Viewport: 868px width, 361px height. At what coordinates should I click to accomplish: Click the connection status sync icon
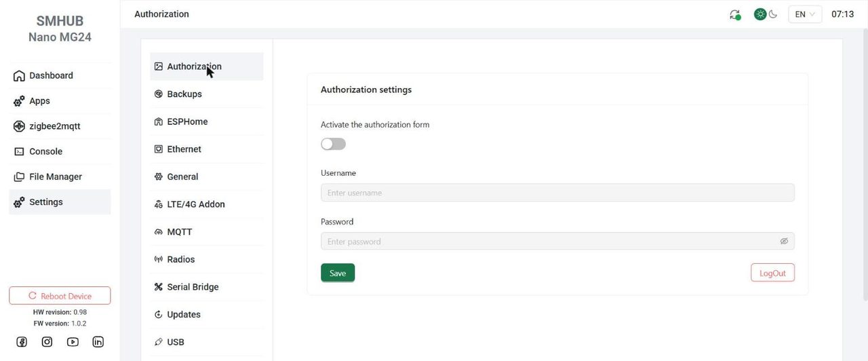(734, 14)
